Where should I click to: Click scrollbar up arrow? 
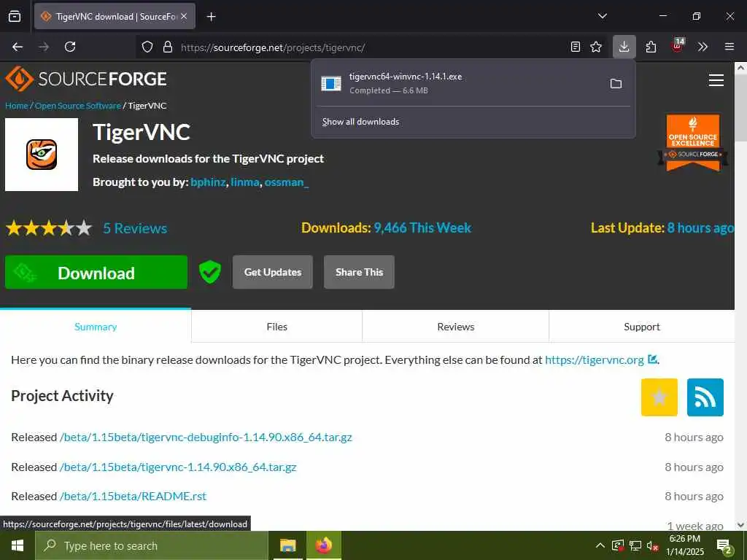coord(740,68)
